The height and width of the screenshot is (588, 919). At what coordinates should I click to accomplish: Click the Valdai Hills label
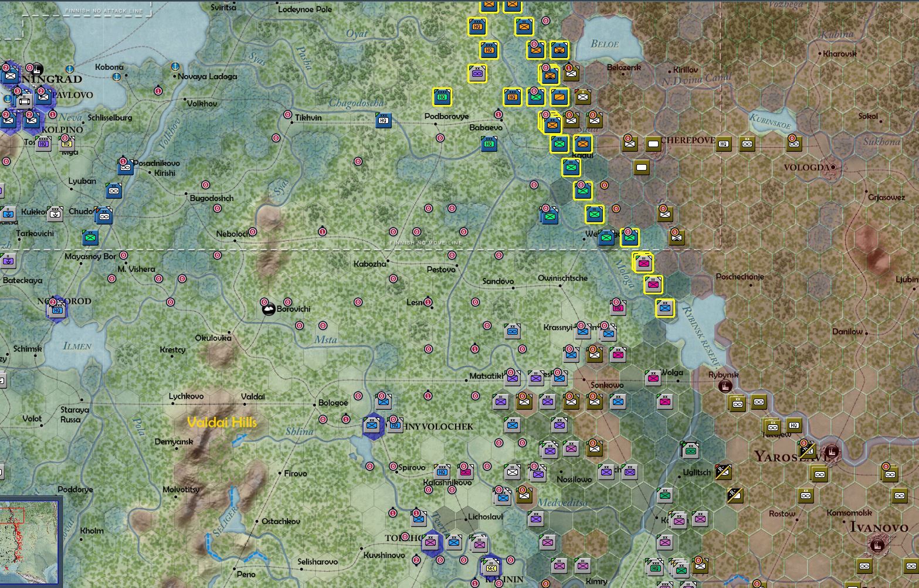222,422
